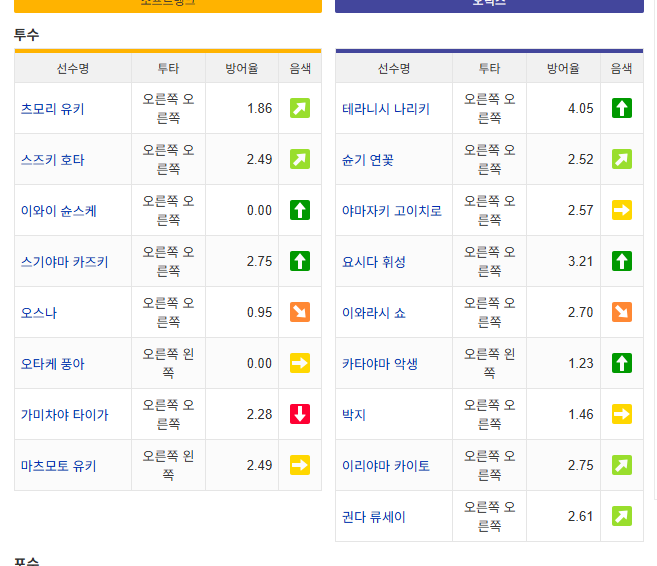Click 음색 header in right pitcher table

click(x=621, y=68)
